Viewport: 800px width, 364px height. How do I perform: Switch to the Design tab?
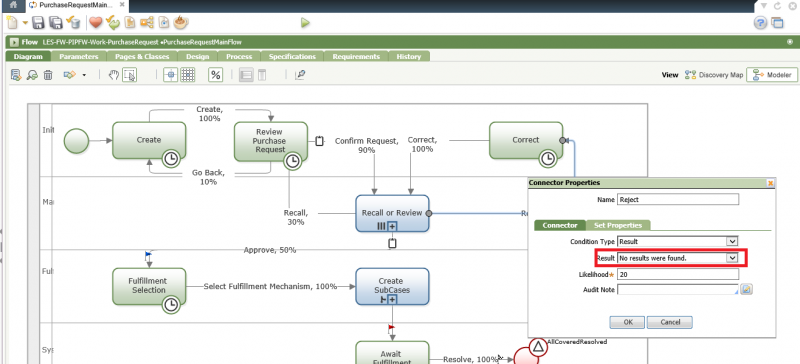(197, 57)
